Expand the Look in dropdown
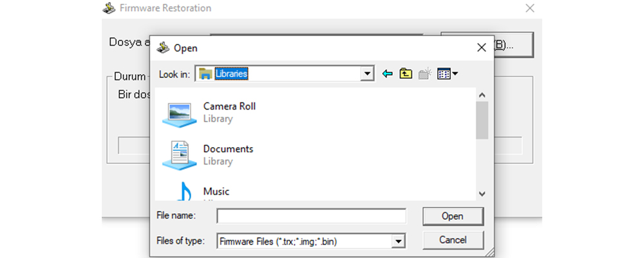644x258 pixels. [x=368, y=74]
